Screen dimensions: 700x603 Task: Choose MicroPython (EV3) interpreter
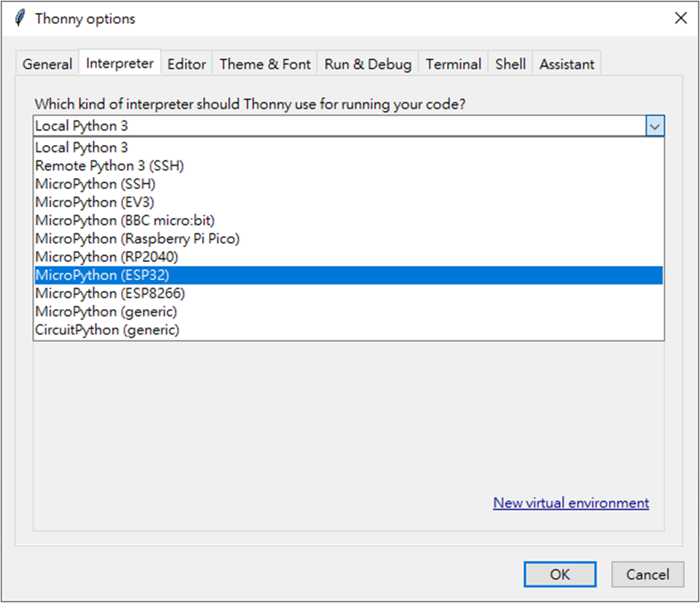(349, 202)
